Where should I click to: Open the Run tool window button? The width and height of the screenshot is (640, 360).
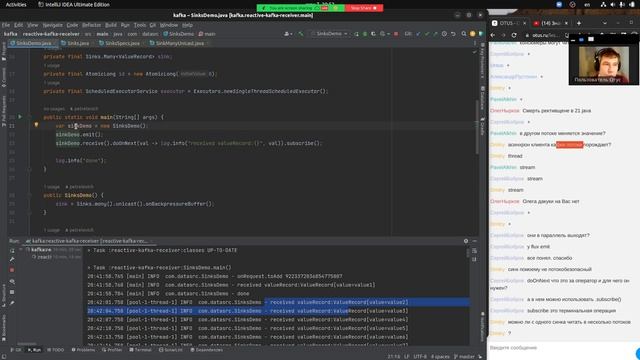coord(34,350)
